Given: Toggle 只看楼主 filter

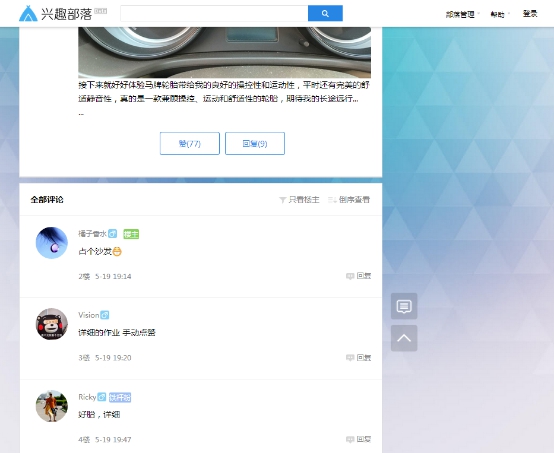Looking at the screenshot, I should click(x=299, y=200).
